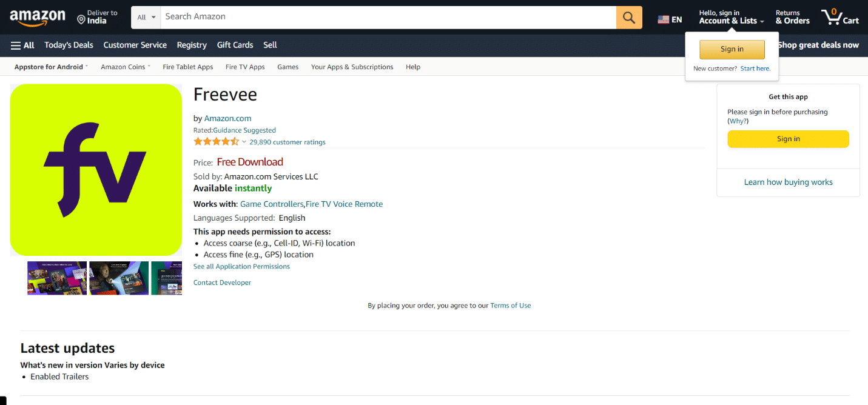
Task: Click the US flag language icon
Action: [x=663, y=20]
